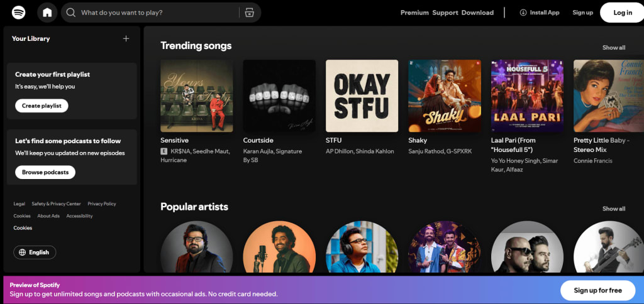The height and width of the screenshot is (304, 644).
Task: Open the Support link
Action: (445, 13)
